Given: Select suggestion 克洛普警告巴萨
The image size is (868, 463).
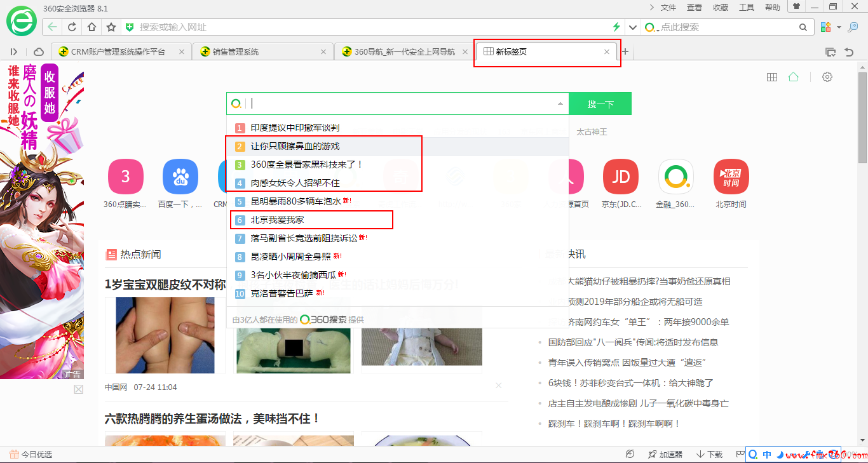Looking at the screenshot, I should pos(397,293).
